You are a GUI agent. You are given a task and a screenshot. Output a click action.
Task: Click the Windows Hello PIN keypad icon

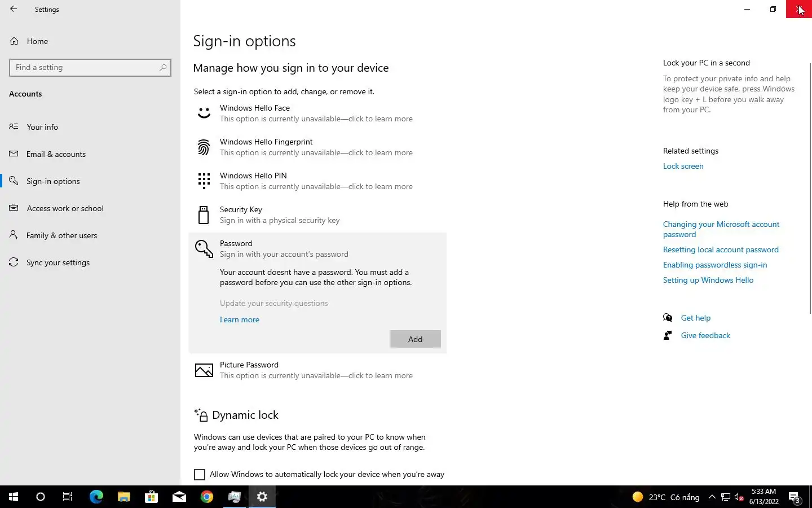[x=204, y=181]
